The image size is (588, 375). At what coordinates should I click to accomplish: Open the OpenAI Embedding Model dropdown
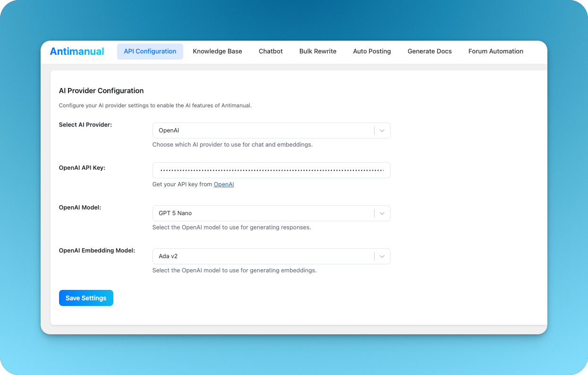point(271,256)
